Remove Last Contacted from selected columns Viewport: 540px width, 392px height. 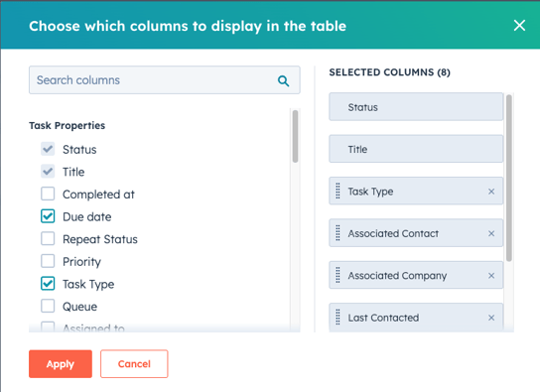[x=491, y=318]
